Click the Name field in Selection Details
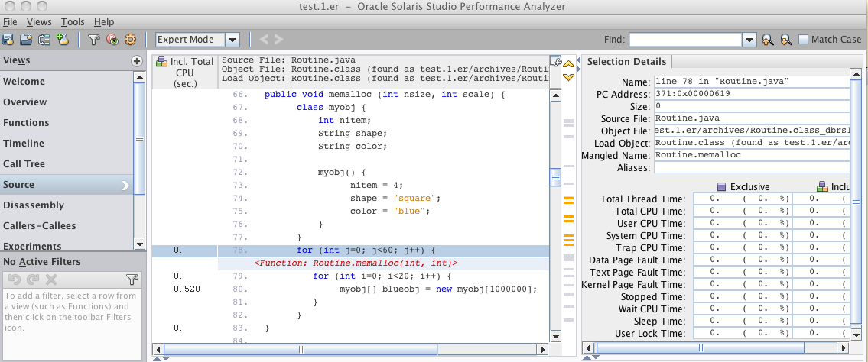The height and width of the screenshot is (362, 868). tap(752, 82)
